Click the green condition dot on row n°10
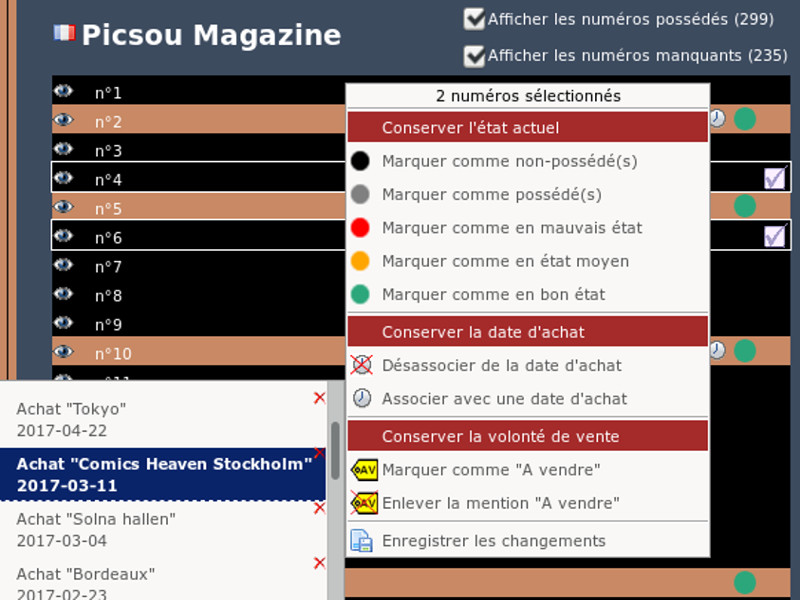This screenshot has height=600, width=800. point(745,351)
